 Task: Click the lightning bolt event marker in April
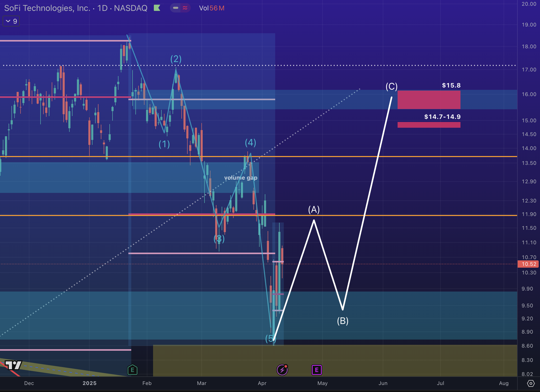point(282,370)
